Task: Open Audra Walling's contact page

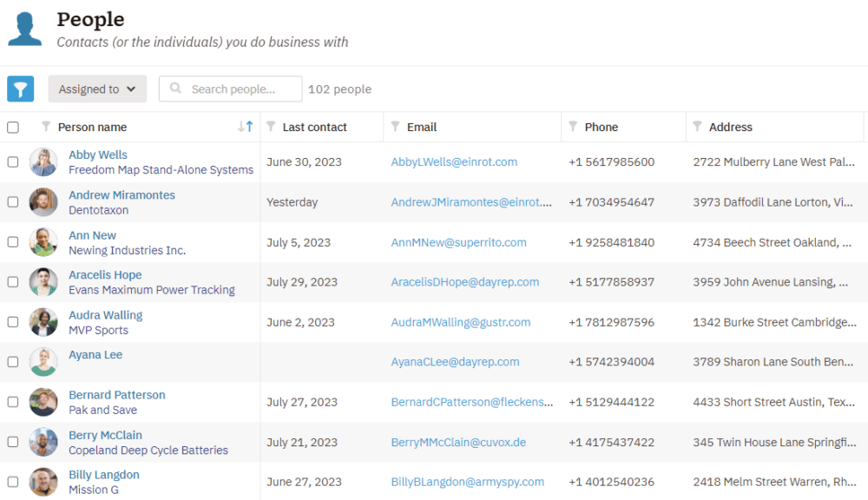Action: tap(105, 314)
